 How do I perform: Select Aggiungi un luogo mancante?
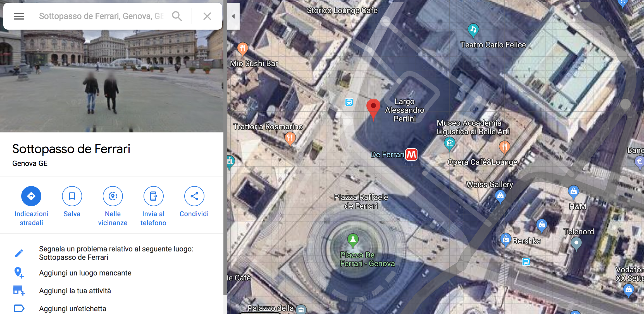[x=112, y=273]
